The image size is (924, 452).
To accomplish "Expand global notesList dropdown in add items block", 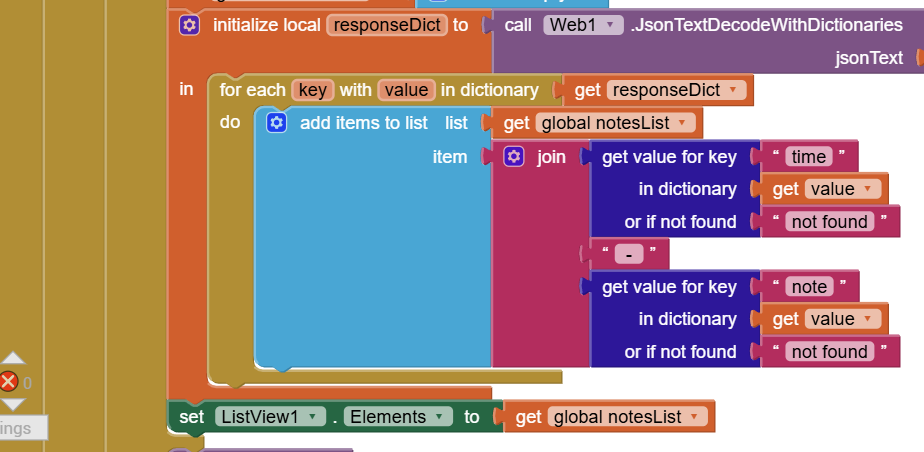I will [x=682, y=123].
